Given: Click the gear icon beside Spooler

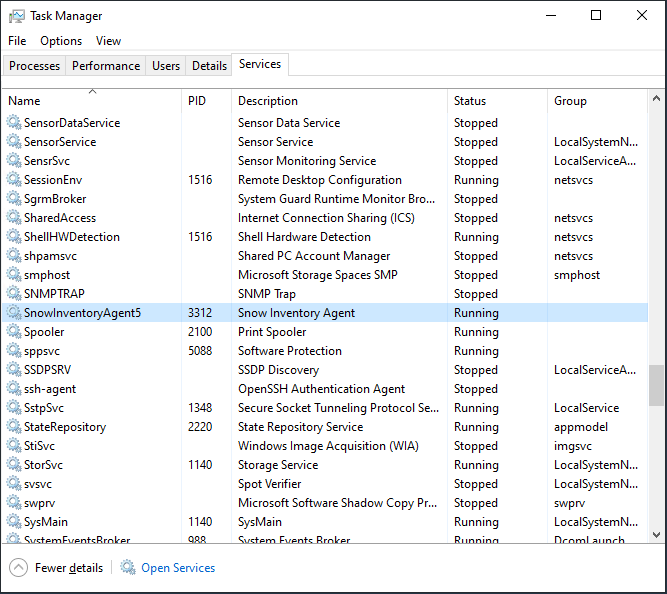Looking at the screenshot, I should [14, 331].
